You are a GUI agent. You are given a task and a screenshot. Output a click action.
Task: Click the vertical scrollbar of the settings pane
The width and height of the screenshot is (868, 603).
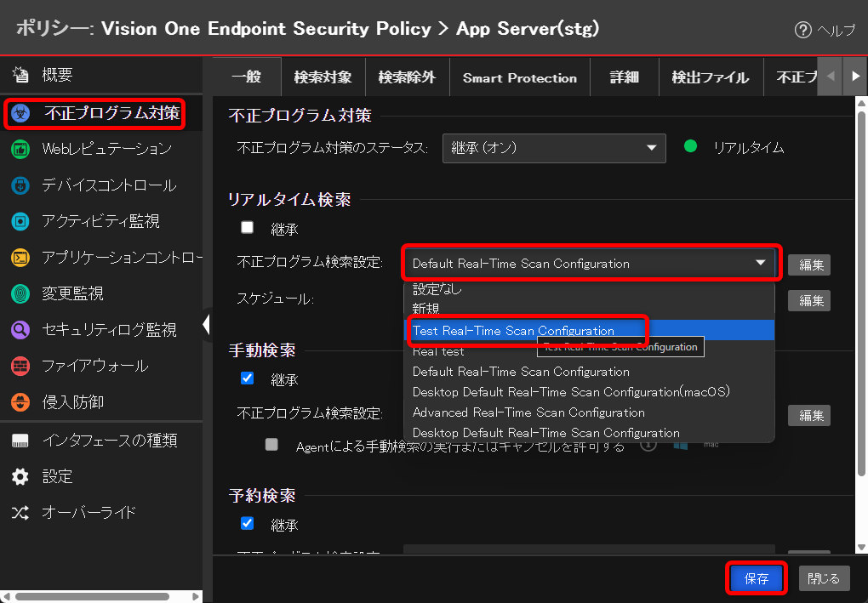point(861,293)
